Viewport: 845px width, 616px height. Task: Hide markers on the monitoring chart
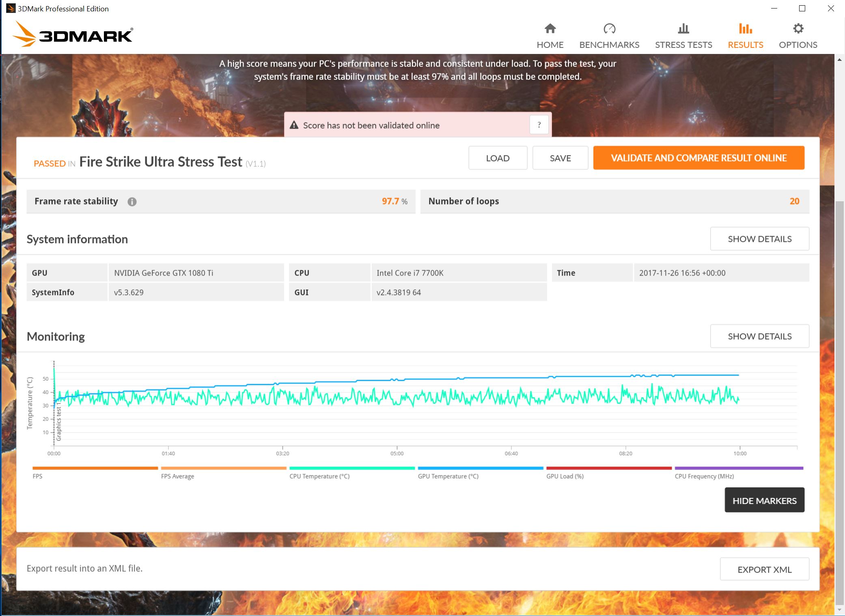click(764, 500)
